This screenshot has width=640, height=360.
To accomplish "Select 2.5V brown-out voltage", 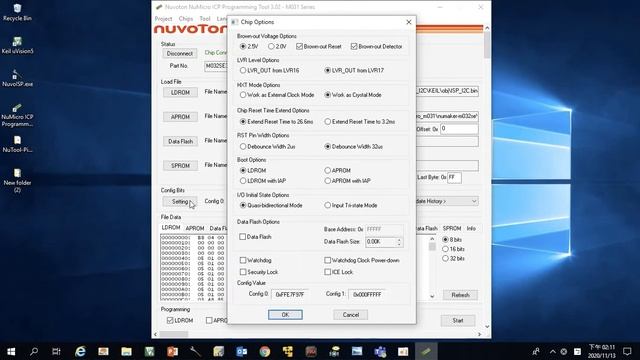I will (249, 47).
